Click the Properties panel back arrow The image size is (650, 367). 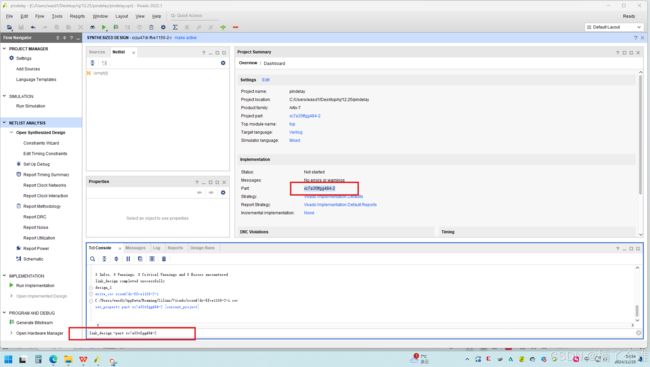point(199,193)
